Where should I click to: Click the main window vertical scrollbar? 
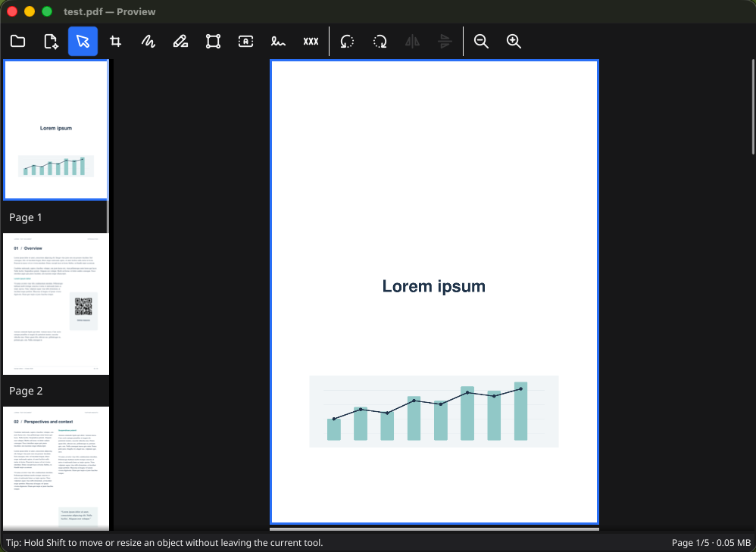pyautogui.click(x=753, y=107)
